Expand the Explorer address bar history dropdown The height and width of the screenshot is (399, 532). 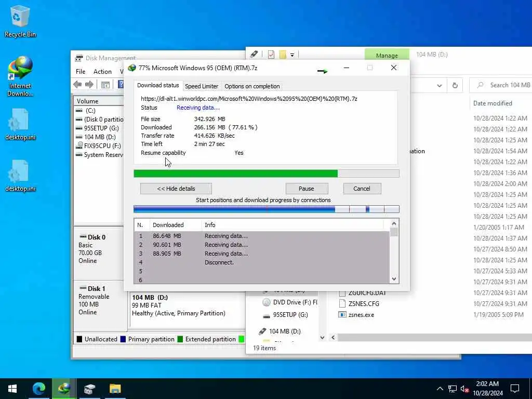[440, 86]
